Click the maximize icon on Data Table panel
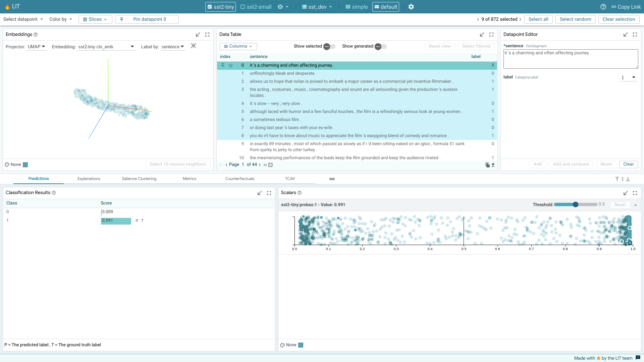Screen dimensions: 644x362 coord(491,35)
